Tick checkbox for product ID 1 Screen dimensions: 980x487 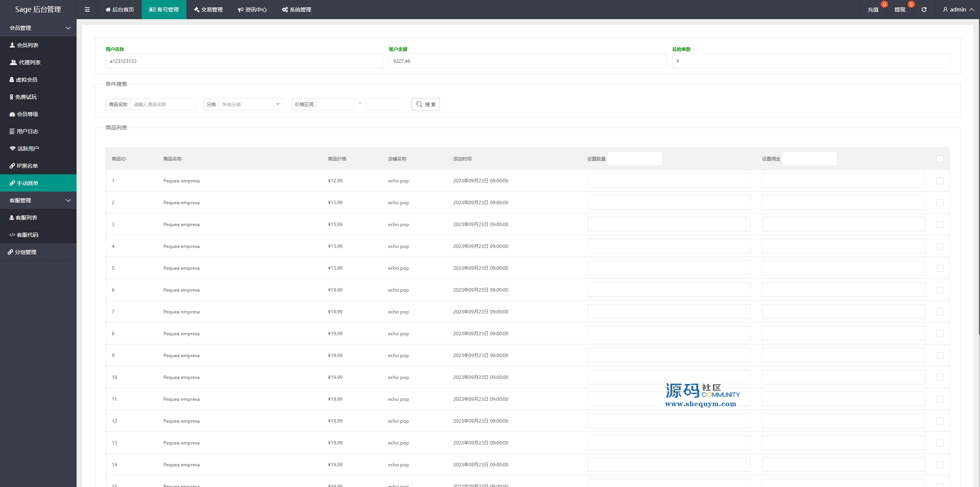[x=940, y=181]
